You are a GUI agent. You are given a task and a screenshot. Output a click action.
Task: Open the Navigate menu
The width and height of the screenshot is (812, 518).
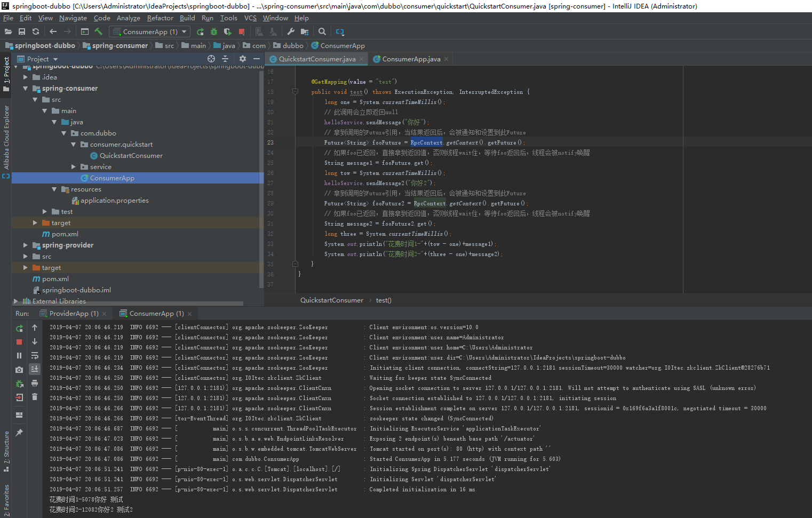[x=73, y=18]
